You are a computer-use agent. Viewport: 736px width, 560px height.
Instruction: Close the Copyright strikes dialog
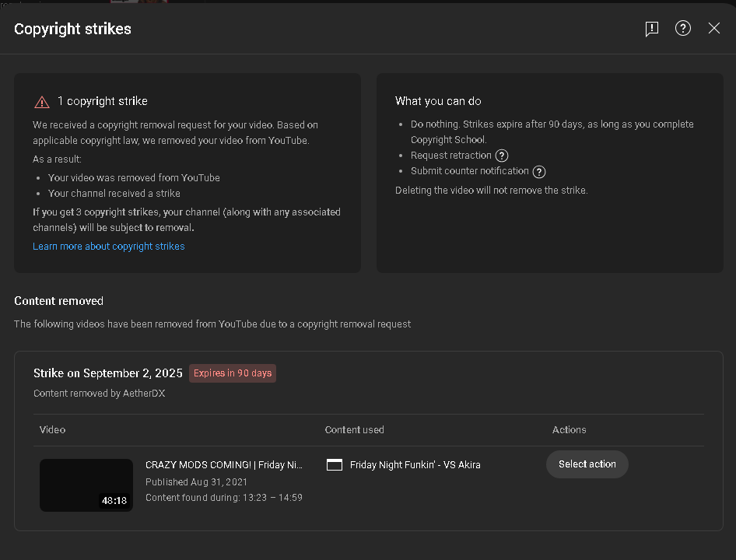pos(713,28)
